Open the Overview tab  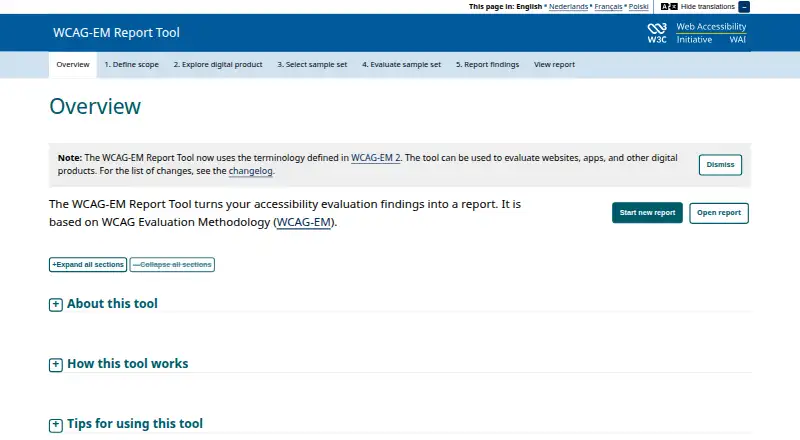pos(73,65)
